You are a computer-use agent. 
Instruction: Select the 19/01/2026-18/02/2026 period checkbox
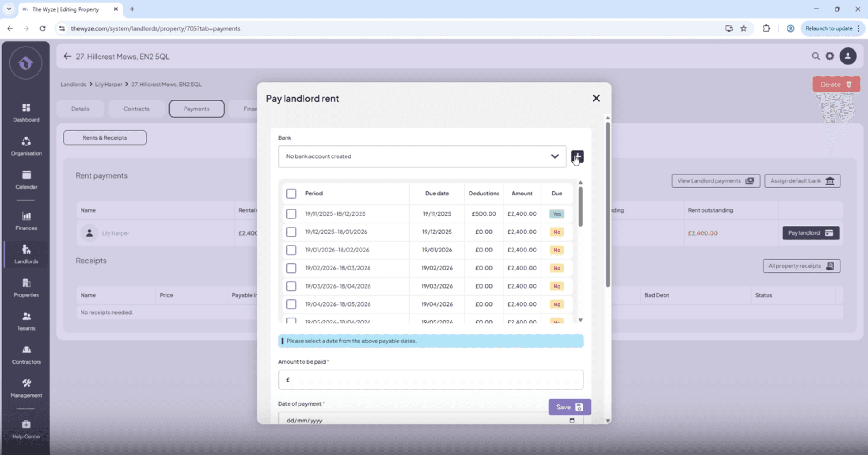[291, 250]
